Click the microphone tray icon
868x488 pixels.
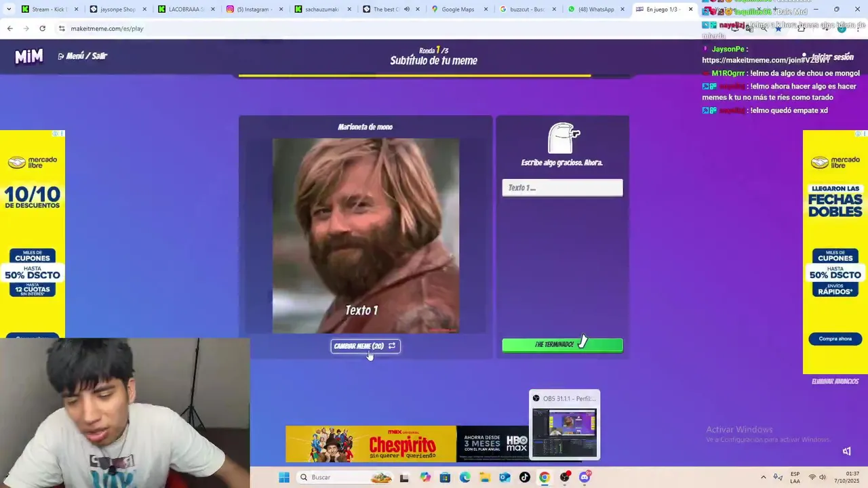778,477
